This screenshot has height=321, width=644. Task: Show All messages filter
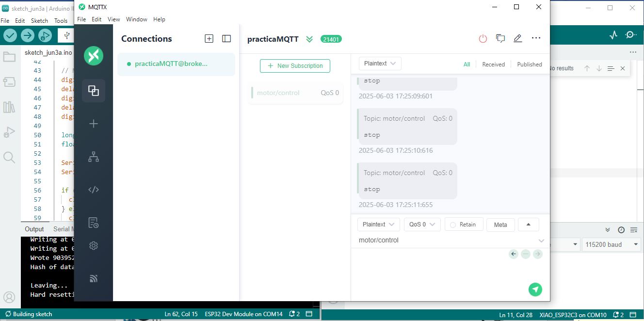[x=467, y=64]
